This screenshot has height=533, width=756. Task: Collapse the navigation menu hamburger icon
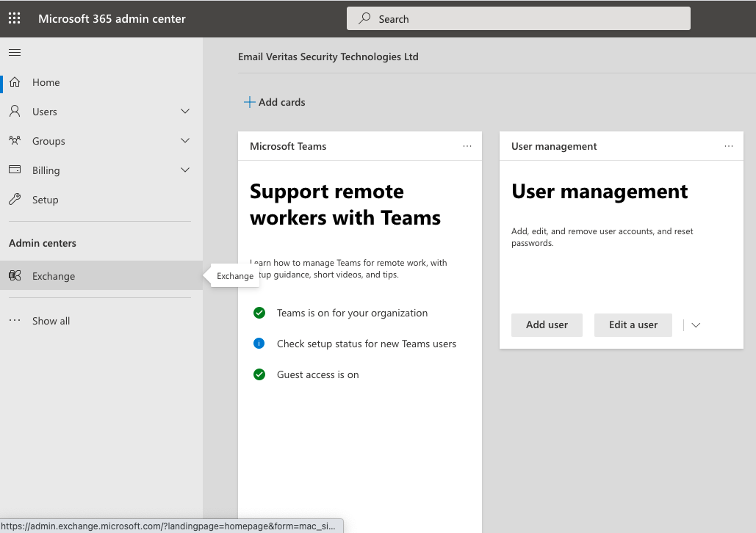click(15, 53)
